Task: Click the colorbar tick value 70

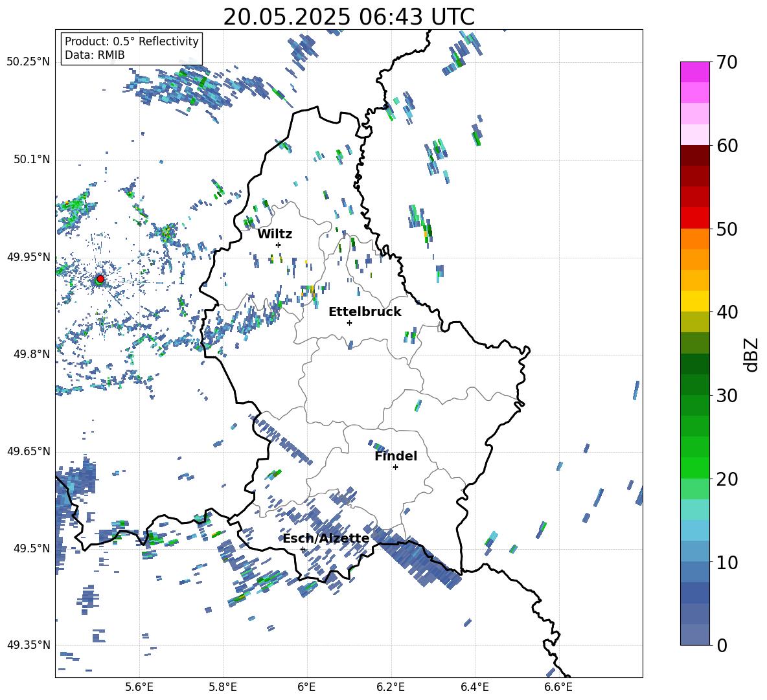Action: point(727,63)
